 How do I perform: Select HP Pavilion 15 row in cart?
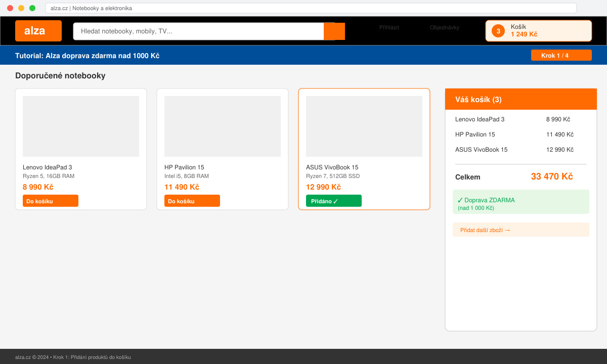point(521,134)
